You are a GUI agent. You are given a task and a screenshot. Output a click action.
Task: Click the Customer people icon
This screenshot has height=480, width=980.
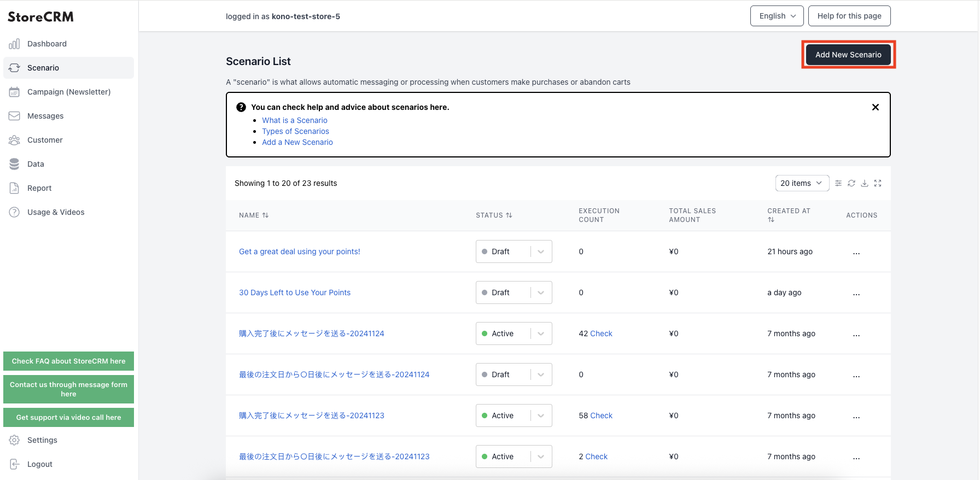tap(14, 140)
